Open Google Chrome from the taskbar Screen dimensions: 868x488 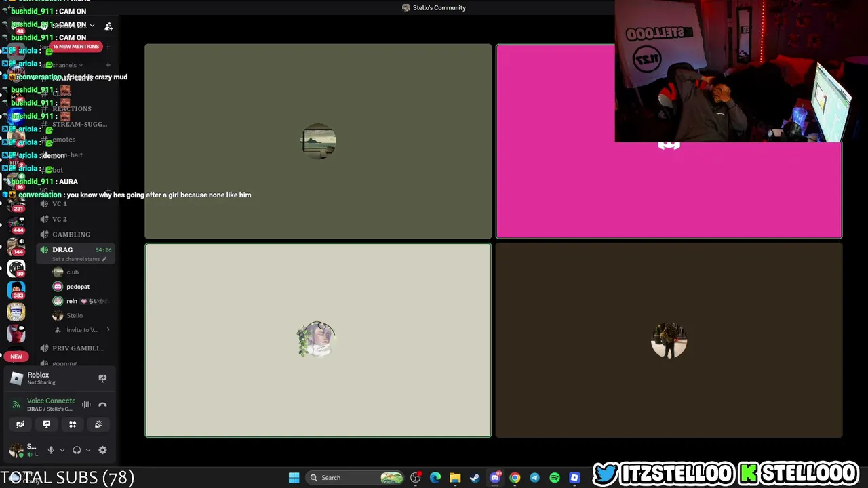click(515, 478)
